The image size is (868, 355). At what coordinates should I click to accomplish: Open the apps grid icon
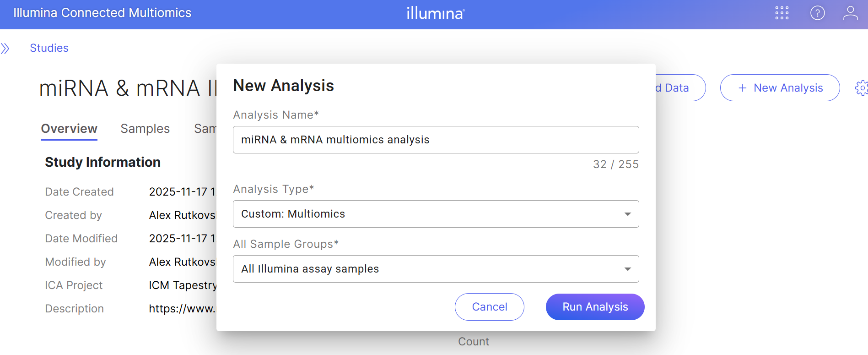(x=782, y=13)
